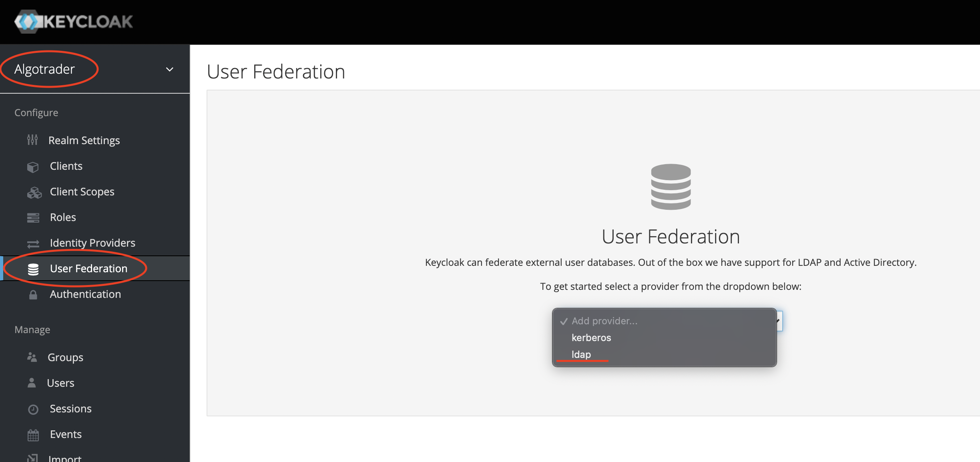Image resolution: width=980 pixels, height=462 pixels.
Task: Click the Client Scopes cubes icon
Action: 34,193
